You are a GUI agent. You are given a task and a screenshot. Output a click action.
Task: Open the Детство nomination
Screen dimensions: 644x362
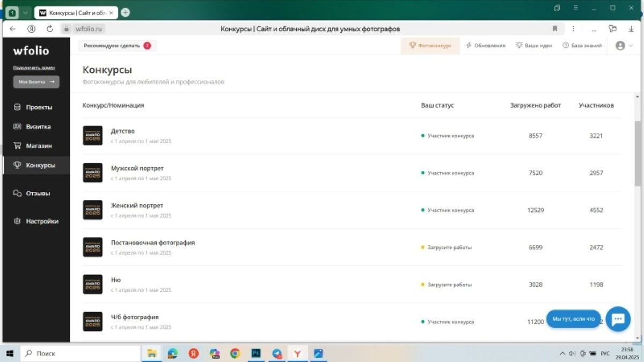point(123,131)
